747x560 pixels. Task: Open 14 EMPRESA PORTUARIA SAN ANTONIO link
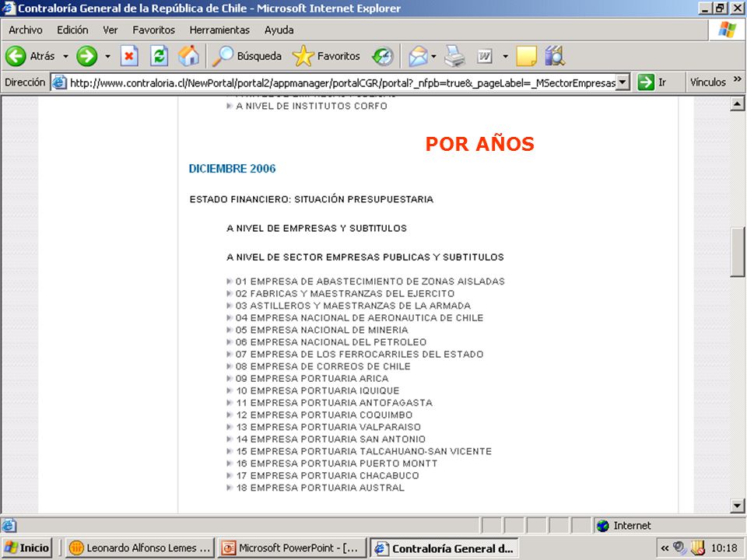(x=331, y=439)
